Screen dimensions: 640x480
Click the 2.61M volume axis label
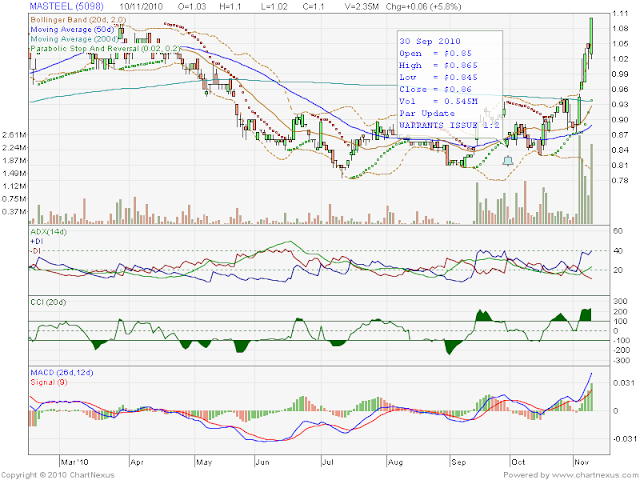click(x=14, y=135)
